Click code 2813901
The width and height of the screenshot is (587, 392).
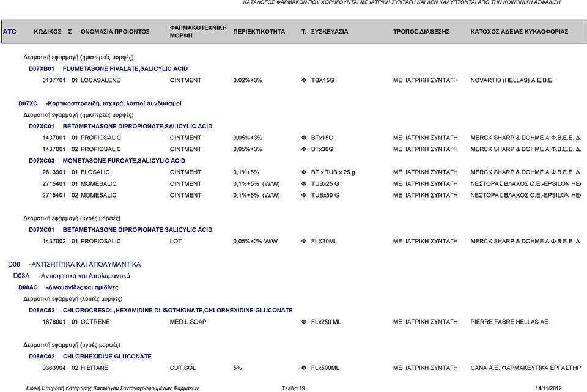click(x=54, y=172)
